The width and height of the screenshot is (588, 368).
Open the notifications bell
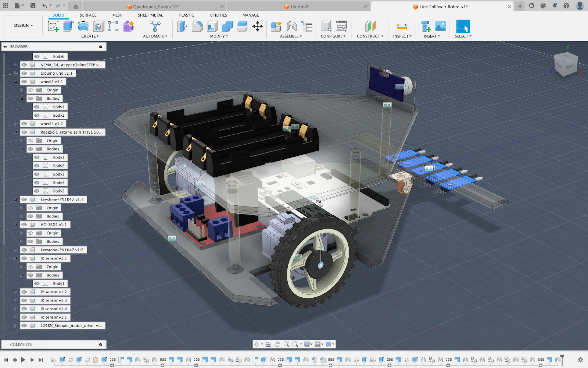(x=555, y=6)
